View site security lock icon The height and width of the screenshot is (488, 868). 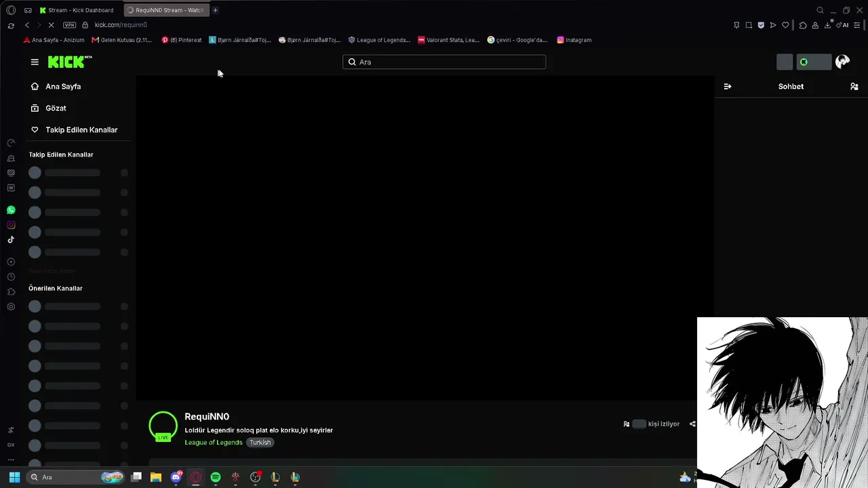[x=85, y=25]
